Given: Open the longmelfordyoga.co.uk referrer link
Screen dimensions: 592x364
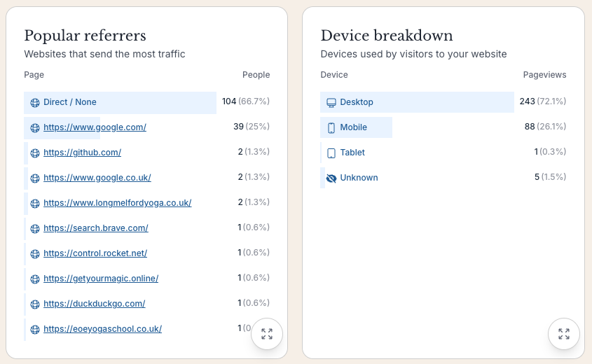Looking at the screenshot, I should tap(117, 203).
